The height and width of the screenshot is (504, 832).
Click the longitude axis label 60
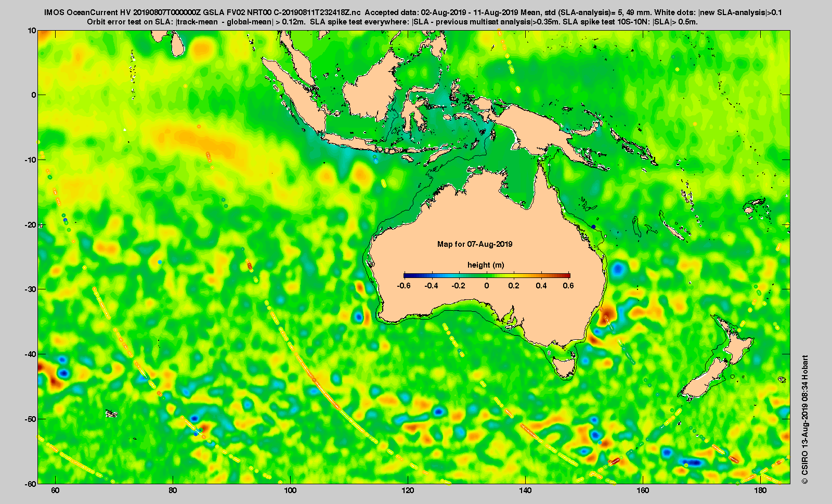(x=56, y=491)
